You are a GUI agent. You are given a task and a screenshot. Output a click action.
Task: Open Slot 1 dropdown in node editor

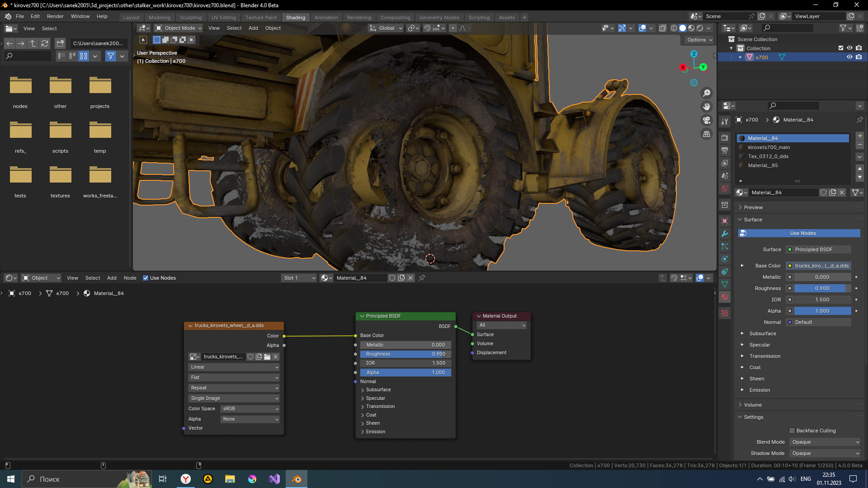(299, 278)
